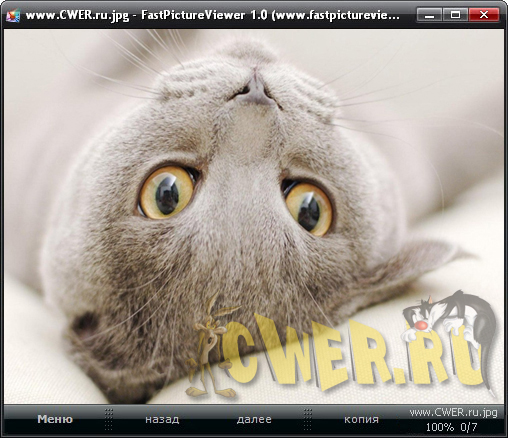This screenshot has width=508, height=438.
Task: Click the cat's nose in the picture
Action: [255, 89]
